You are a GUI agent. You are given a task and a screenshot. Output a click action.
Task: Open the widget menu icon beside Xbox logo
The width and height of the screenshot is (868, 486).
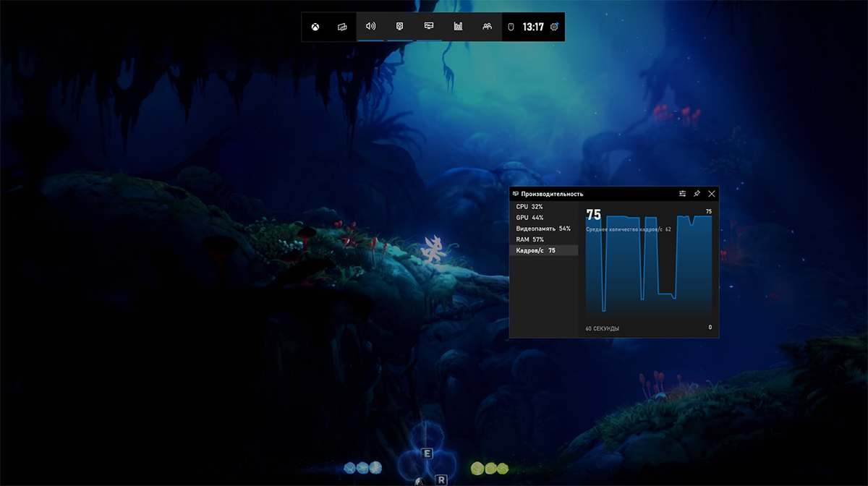click(342, 27)
